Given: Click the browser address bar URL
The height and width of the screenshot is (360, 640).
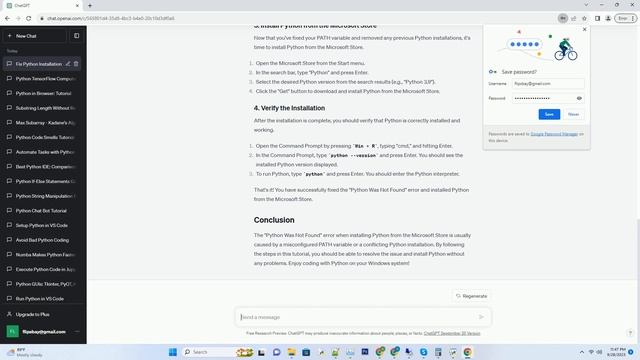Looking at the screenshot, I should [111, 18].
